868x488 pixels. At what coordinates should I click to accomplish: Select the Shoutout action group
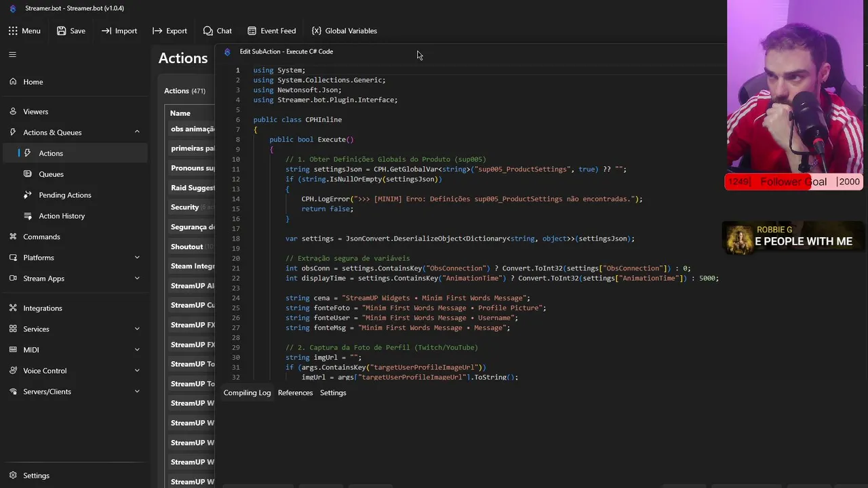tap(193, 247)
